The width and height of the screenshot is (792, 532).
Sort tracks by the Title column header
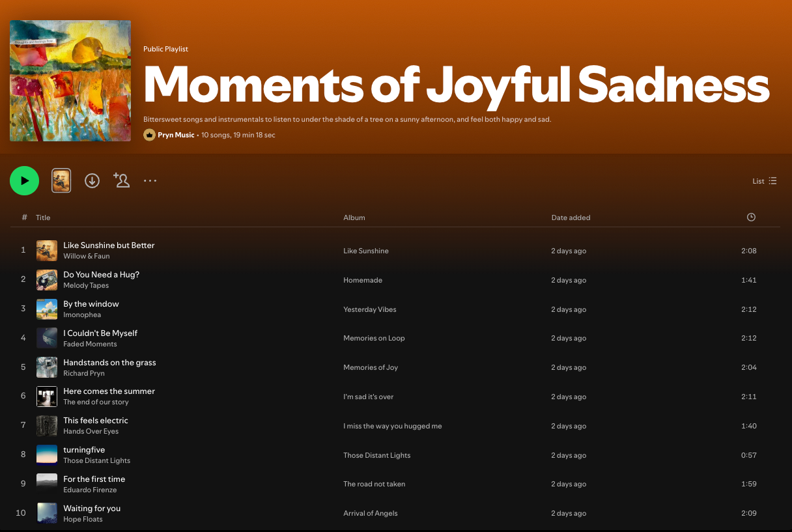tap(43, 217)
